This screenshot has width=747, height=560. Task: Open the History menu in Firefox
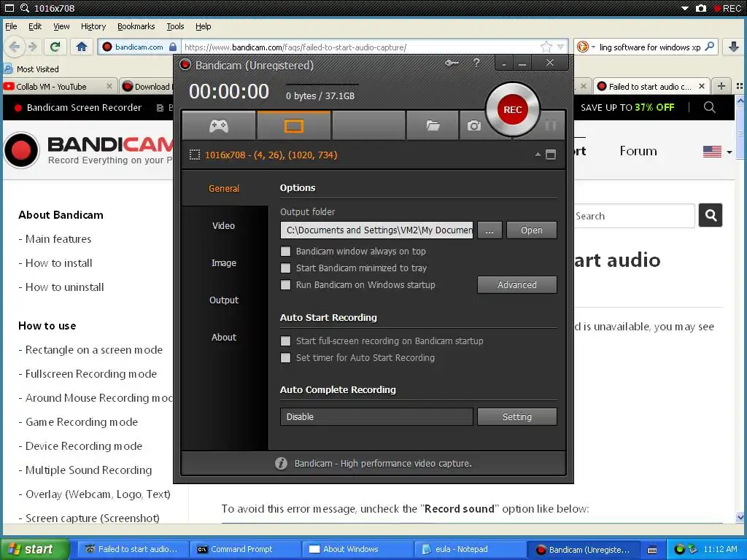93,26
